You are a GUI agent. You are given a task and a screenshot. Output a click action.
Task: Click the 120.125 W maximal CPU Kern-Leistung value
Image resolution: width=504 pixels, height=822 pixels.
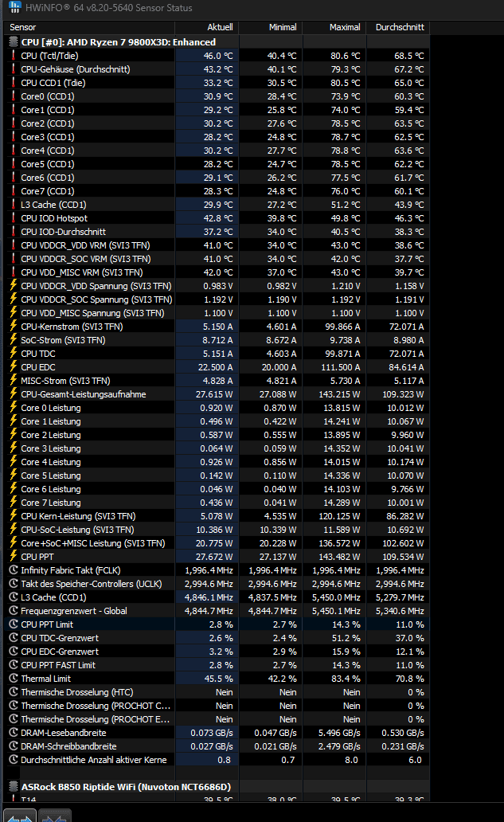click(x=341, y=516)
